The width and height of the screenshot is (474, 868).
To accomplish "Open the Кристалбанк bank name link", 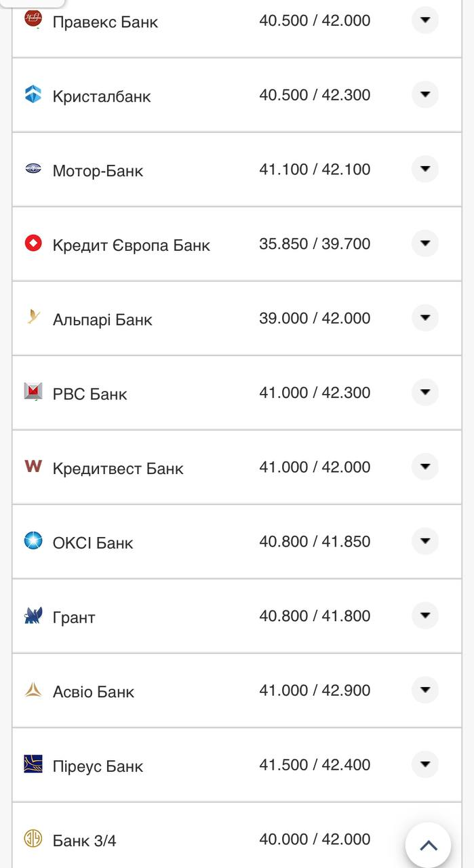I will click(102, 96).
